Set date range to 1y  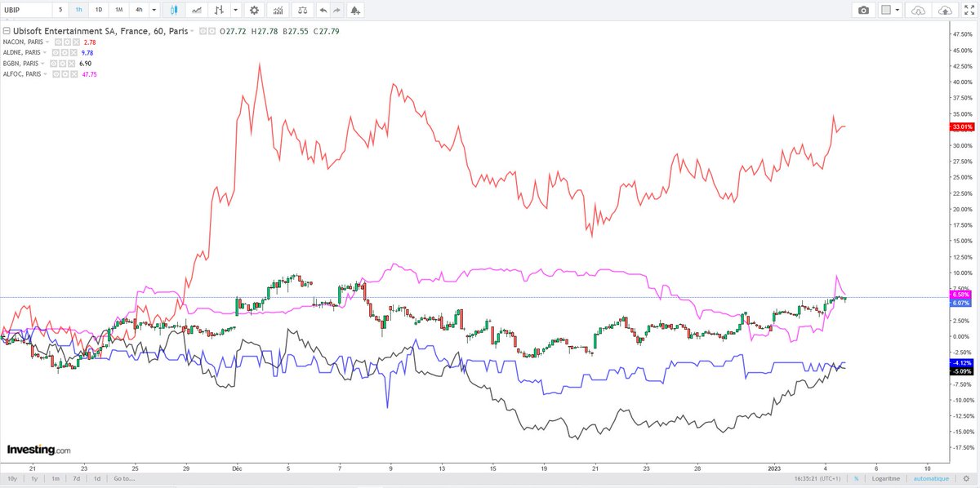click(x=33, y=479)
